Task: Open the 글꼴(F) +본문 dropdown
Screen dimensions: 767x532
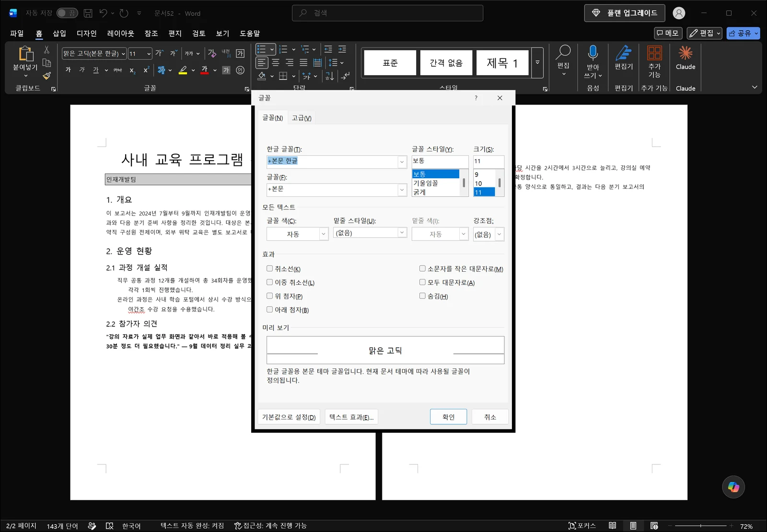Action: pyautogui.click(x=402, y=190)
